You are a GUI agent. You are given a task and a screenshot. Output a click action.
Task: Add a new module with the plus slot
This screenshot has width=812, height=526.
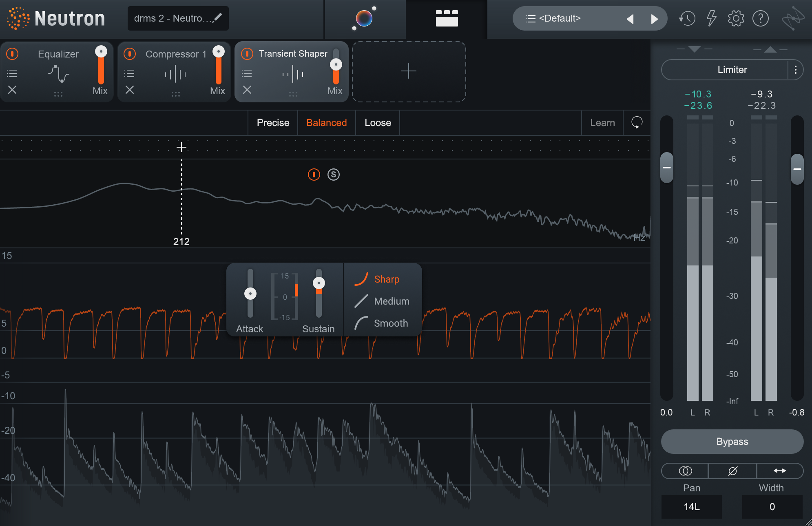pyautogui.click(x=409, y=71)
